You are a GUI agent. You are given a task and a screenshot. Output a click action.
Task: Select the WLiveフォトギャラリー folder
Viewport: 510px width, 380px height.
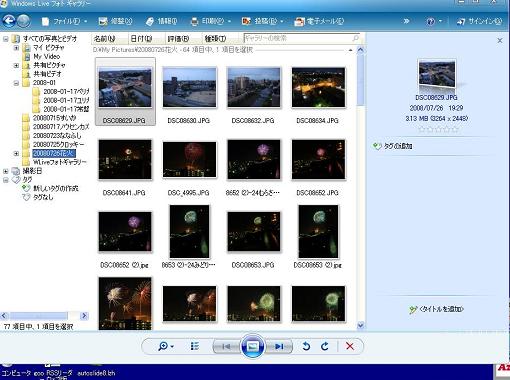(60, 162)
